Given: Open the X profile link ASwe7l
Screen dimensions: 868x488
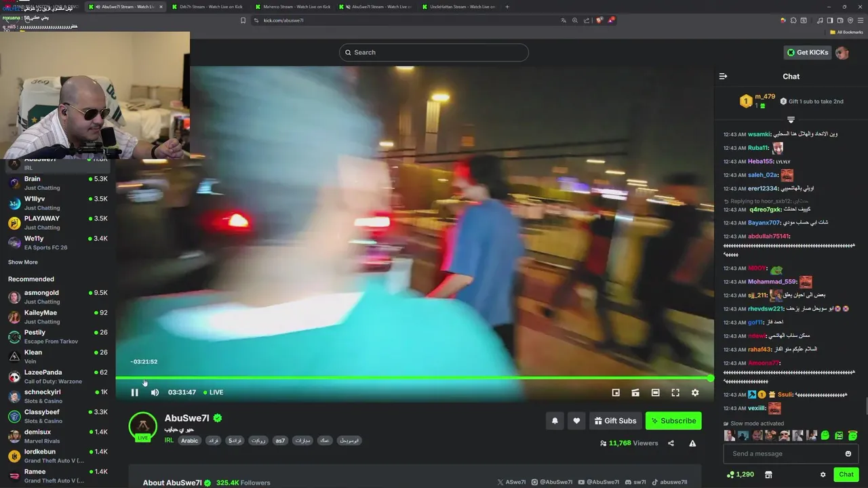Looking at the screenshot, I should (x=511, y=483).
